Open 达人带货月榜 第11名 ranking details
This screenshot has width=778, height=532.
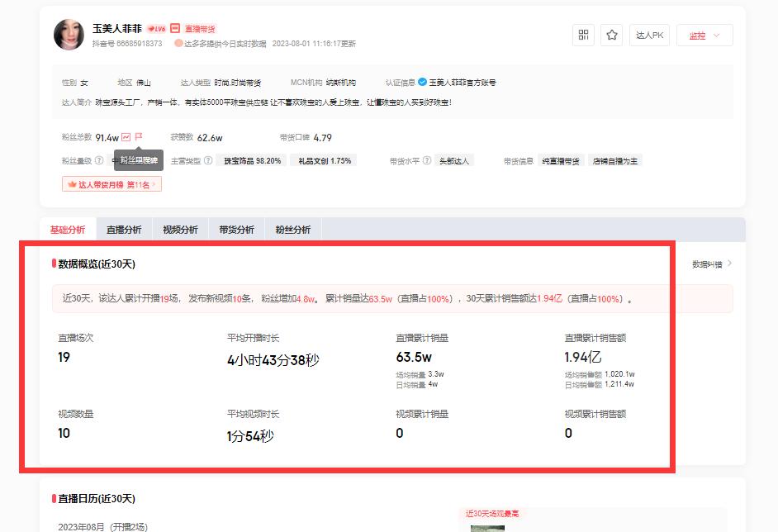tap(111, 183)
